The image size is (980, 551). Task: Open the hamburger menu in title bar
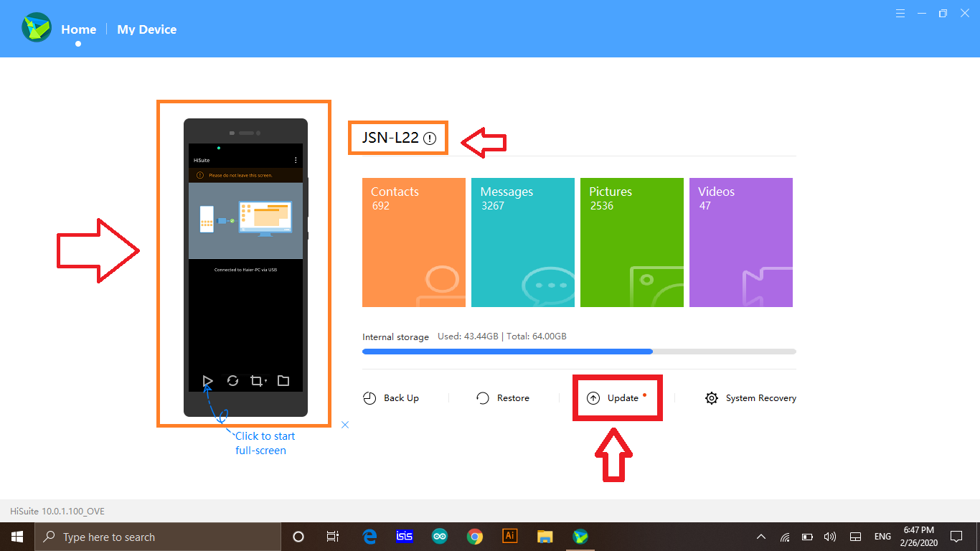(x=900, y=13)
